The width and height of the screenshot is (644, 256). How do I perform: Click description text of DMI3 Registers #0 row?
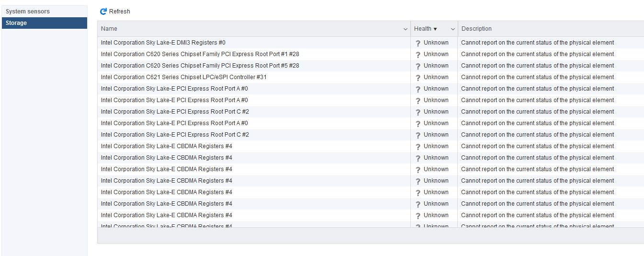[537, 43]
